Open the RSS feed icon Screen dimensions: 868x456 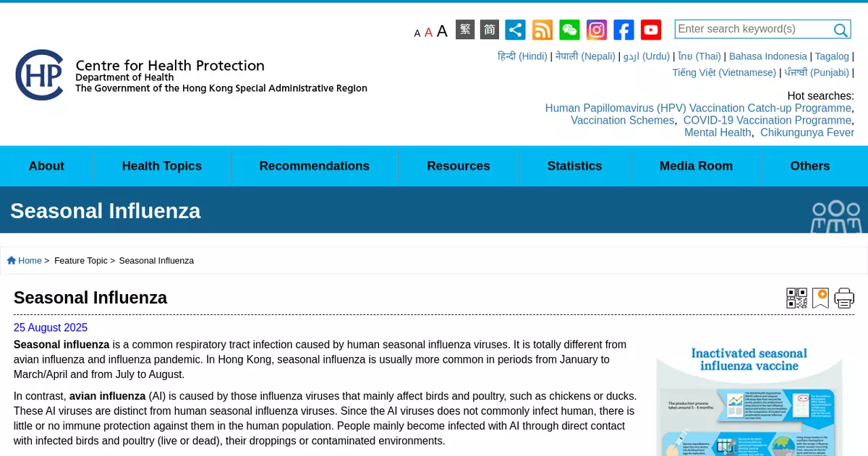(x=542, y=30)
